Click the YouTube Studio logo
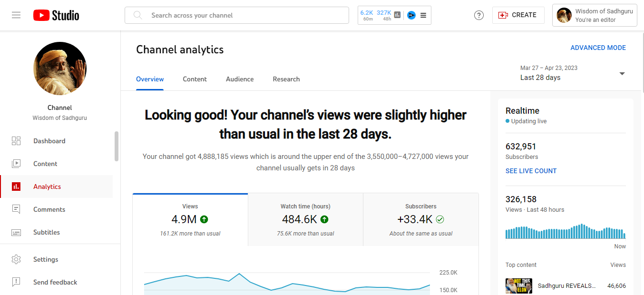This screenshot has height=295, width=644. [x=56, y=15]
